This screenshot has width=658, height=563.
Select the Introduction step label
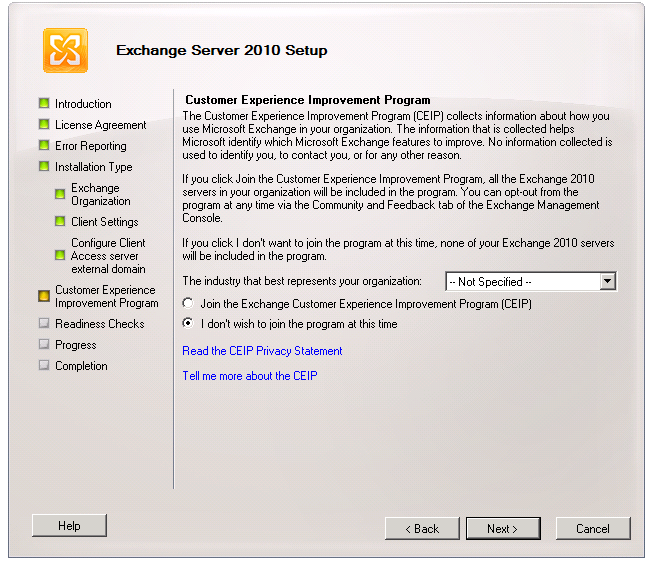pos(83,104)
